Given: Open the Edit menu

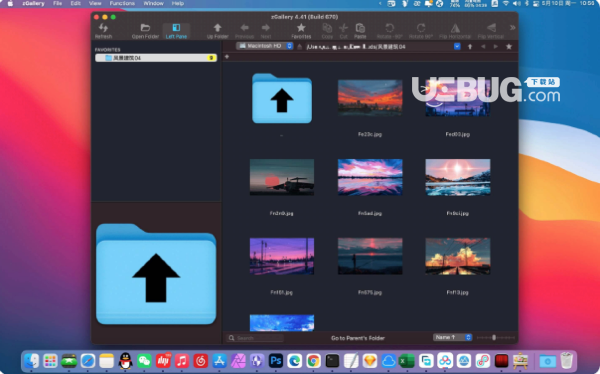Looking at the screenshot, I should (75, 3).
